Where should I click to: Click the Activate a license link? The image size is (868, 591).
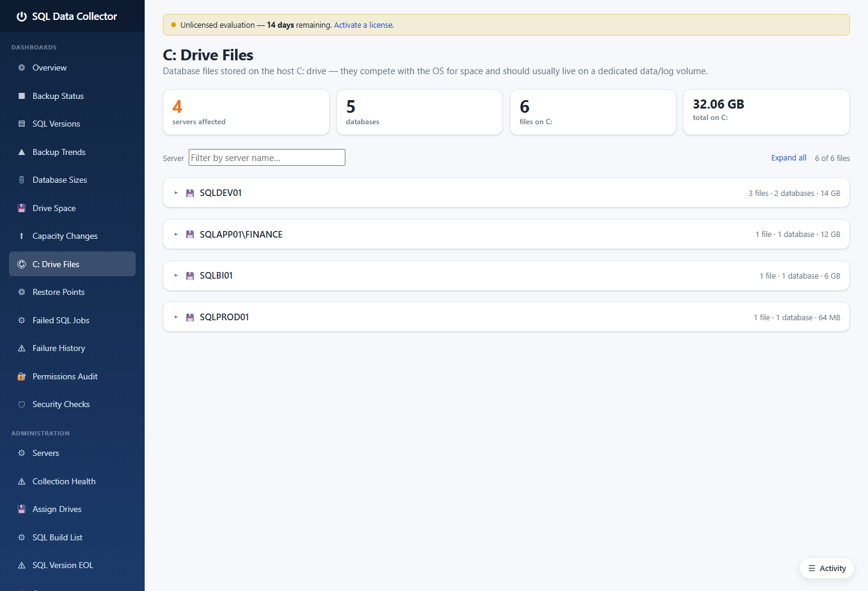(363, 25)
